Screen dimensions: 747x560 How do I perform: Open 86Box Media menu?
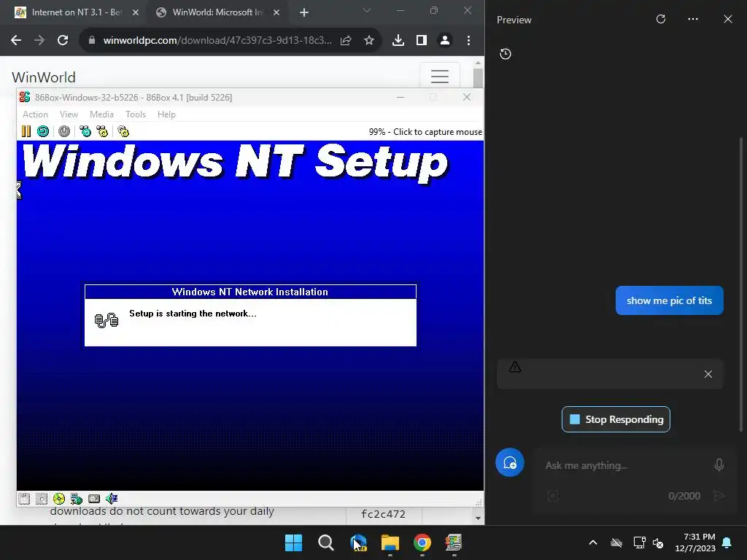pyautogui.click(x=101, y=114)
